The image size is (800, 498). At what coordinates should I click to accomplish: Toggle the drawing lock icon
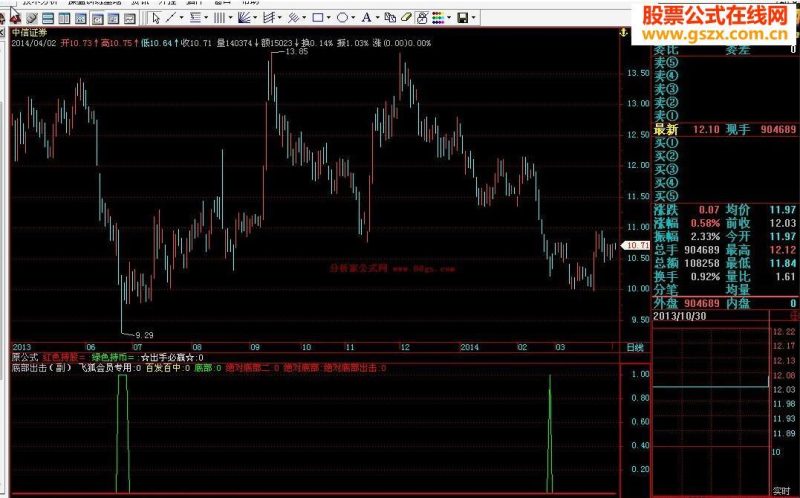422,18
